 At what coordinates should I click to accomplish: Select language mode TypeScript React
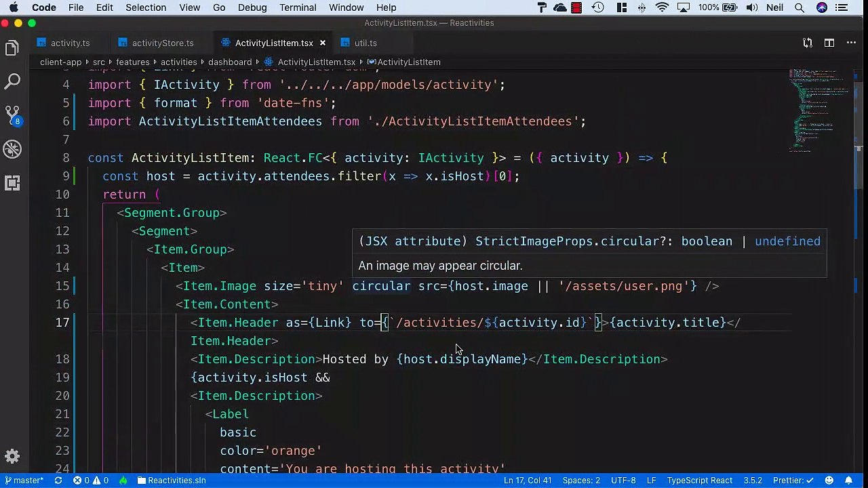coord(699,481)
